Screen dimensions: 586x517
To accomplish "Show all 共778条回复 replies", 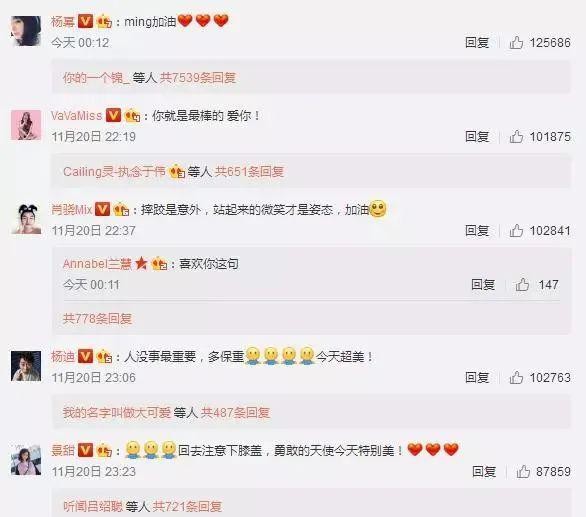I will tap(97, 319).
